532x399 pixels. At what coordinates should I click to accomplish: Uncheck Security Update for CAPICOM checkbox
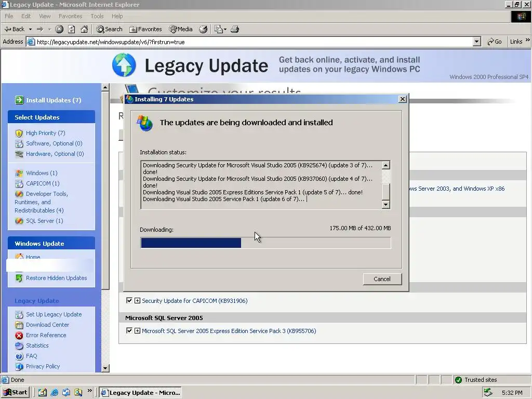[x=129, y=301]
